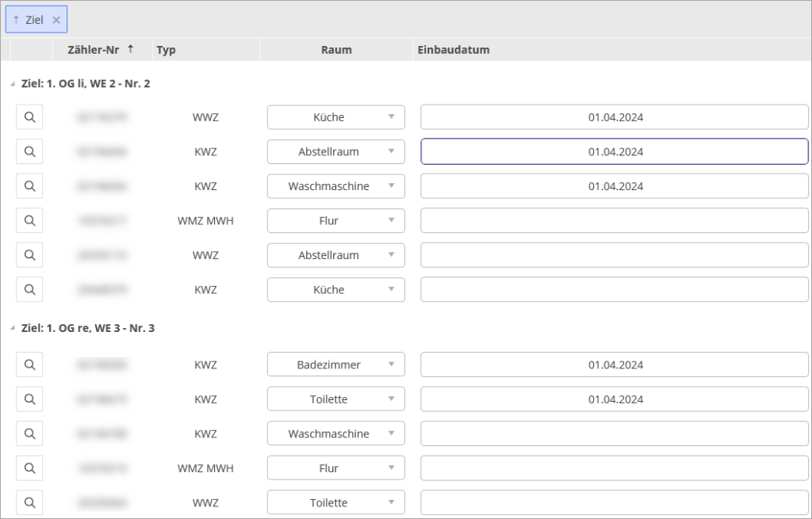The width and height of the screenshot is (812, 519).
Task: Open the Raum dropdown showing Badezimmer
Action: (x=335, y=364)
